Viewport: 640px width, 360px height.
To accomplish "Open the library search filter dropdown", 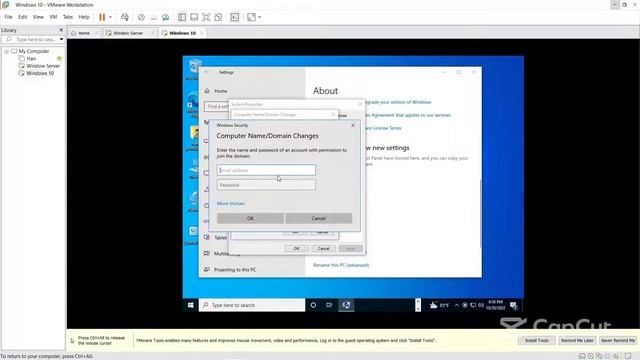I will [61, 40].
